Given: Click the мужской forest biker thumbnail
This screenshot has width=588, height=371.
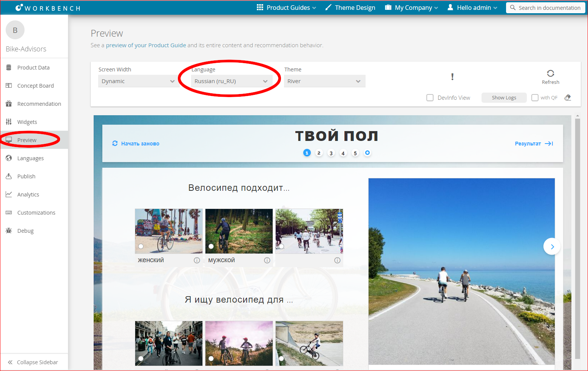Looking at the screenshot, I should tap(239, 231).
